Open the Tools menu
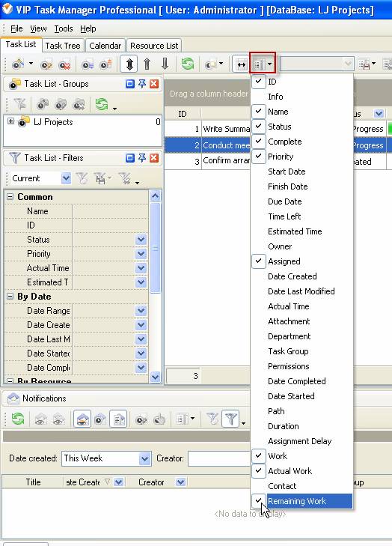The height and width of the screenshot is (546, 392). point(64,28)
